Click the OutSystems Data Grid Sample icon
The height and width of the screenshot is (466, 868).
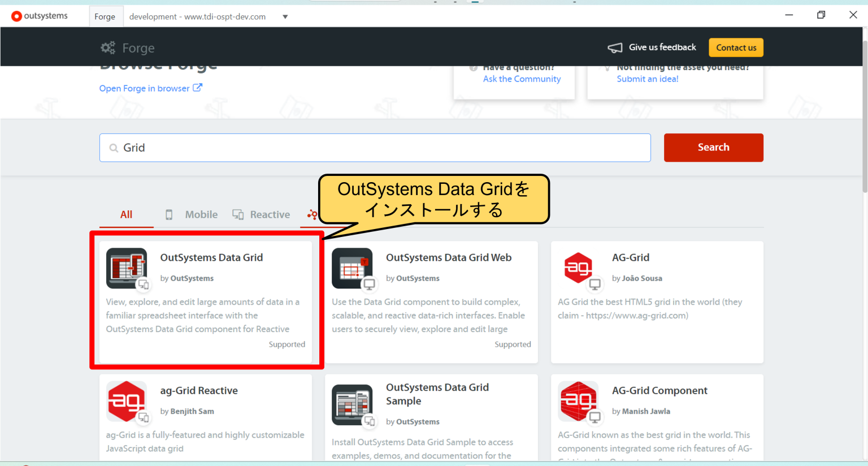[x=353, y=404]
